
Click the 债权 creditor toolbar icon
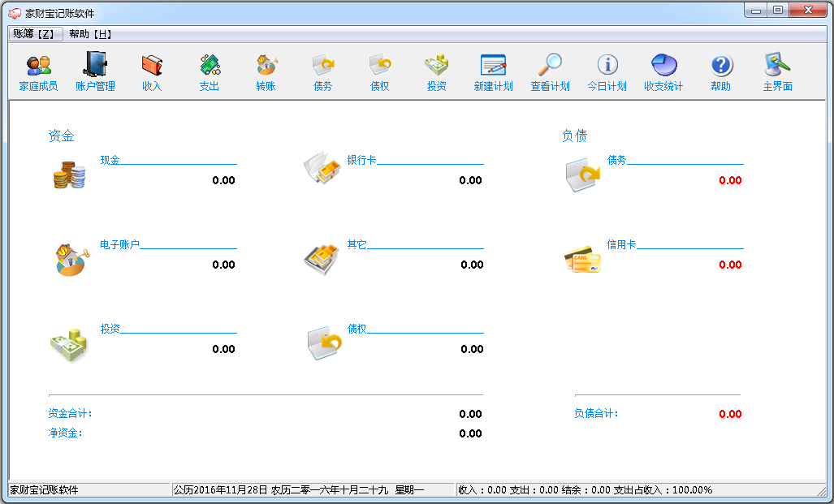point(380,71)
